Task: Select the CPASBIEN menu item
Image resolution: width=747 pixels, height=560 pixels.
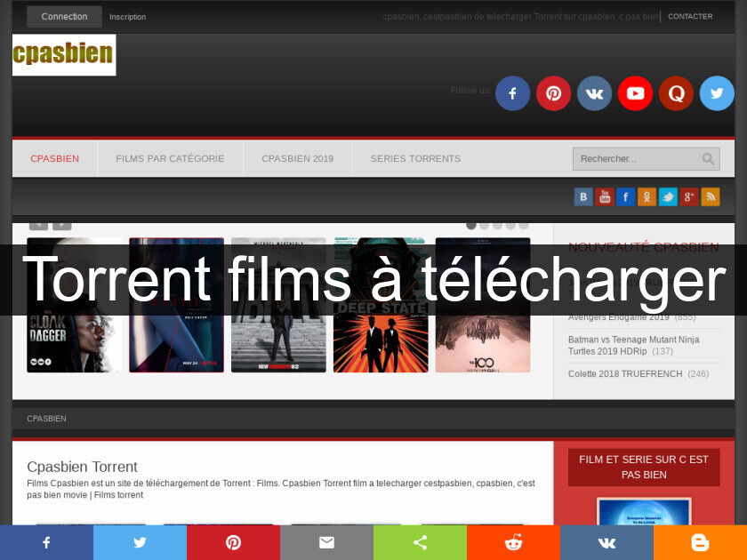Action: point(55,158)
